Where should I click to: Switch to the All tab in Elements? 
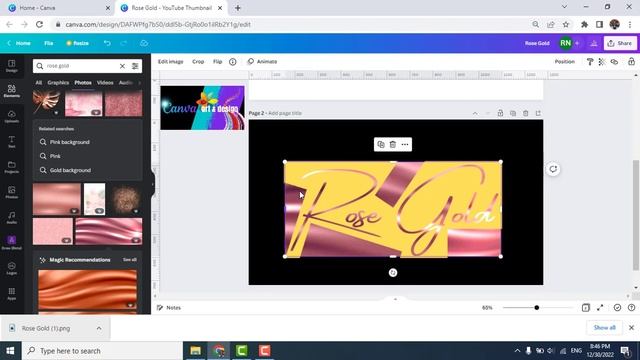coord(38,82)
